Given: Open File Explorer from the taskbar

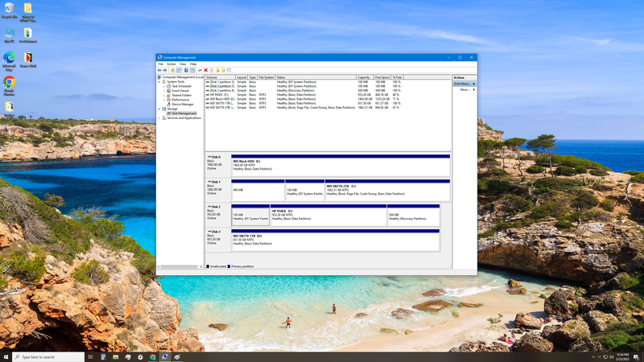Looking at the screenshot, I should (x=115, y=357).
